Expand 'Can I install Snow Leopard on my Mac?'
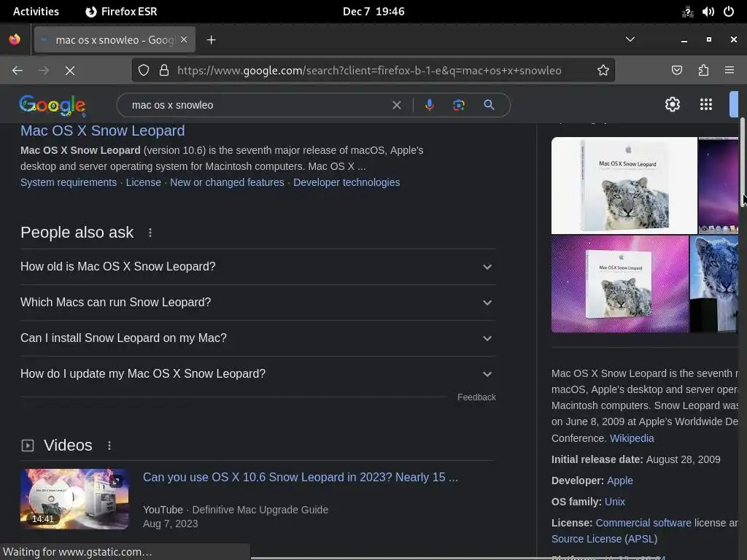This screenshot has width=747, height=560. pyautogui.click(x=258, y=338)
